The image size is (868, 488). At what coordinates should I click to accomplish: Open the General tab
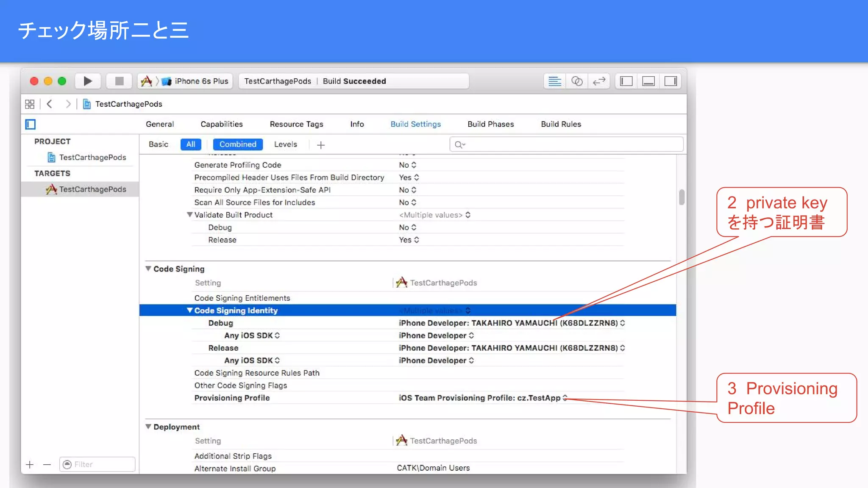point(160,124)
